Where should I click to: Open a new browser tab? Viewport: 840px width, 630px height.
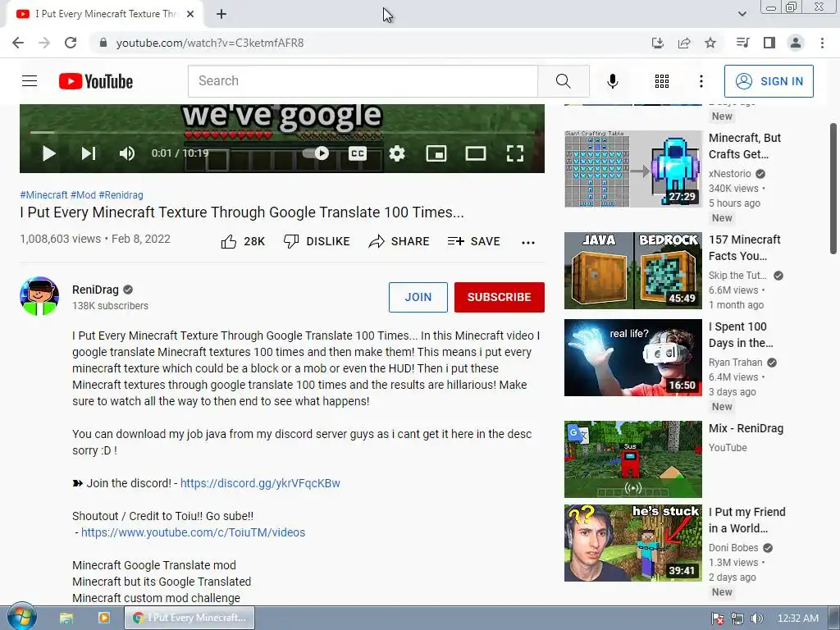(x=221, y=15)
